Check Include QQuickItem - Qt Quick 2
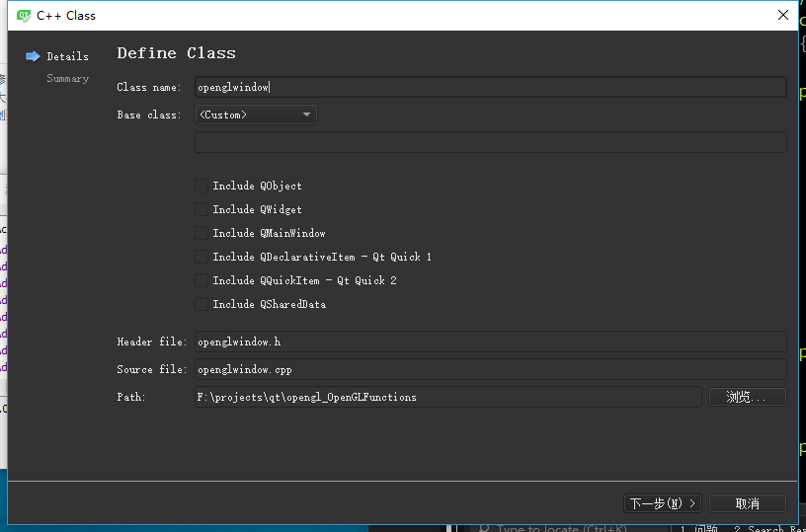 pyautogui.click(x=201, y=280)
